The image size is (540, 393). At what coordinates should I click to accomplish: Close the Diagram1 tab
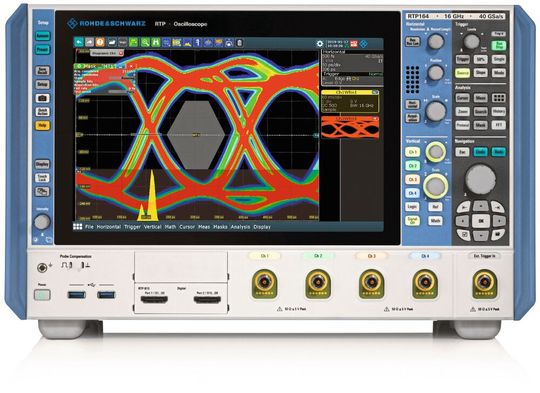coord(121,53)
